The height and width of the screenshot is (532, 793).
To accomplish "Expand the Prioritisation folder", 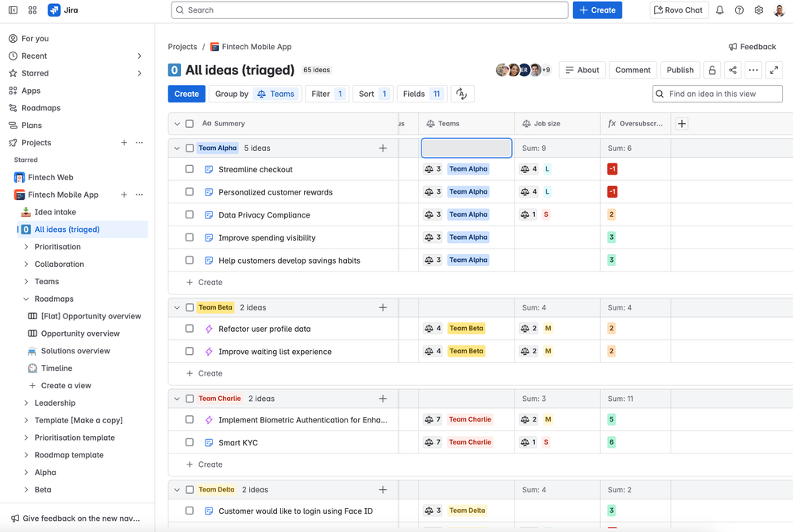I will (x=26, y=247).
